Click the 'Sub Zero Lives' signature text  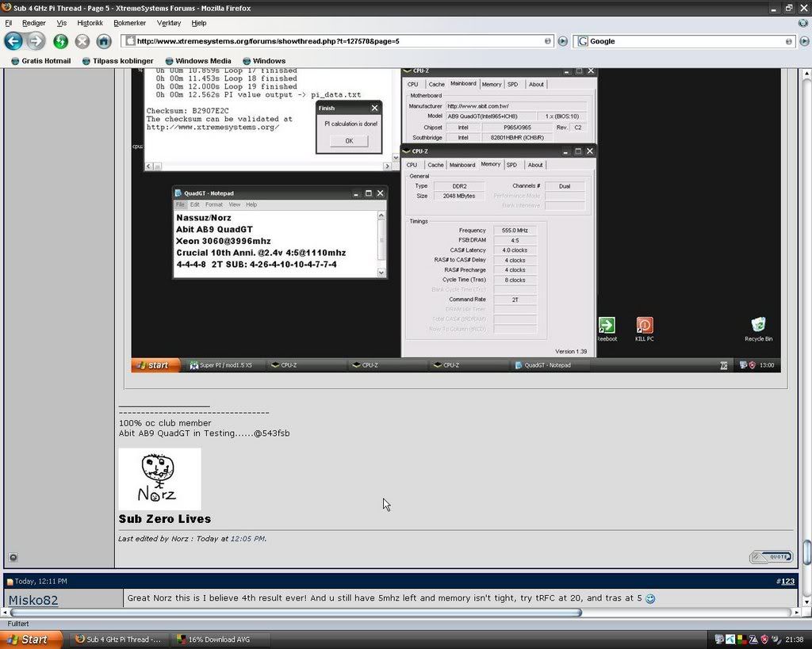coord(165,518)
